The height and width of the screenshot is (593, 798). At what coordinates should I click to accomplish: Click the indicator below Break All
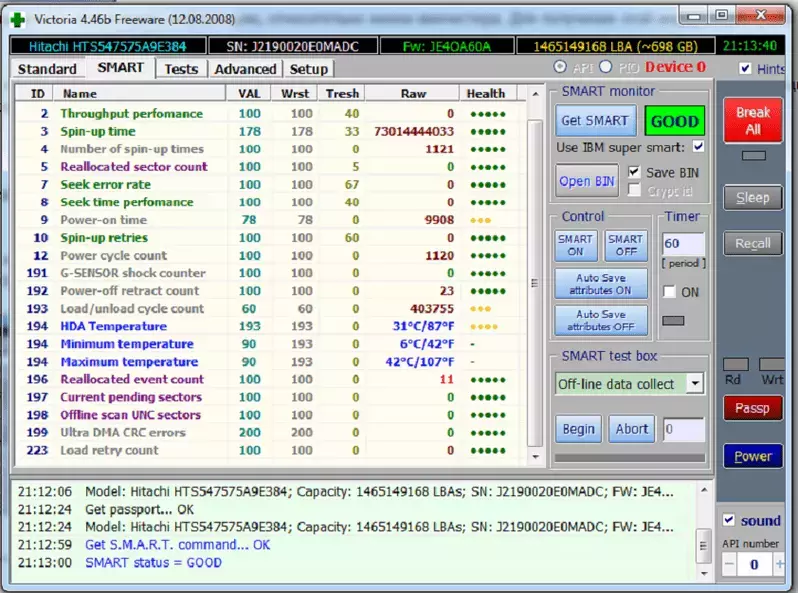[753, 155]
